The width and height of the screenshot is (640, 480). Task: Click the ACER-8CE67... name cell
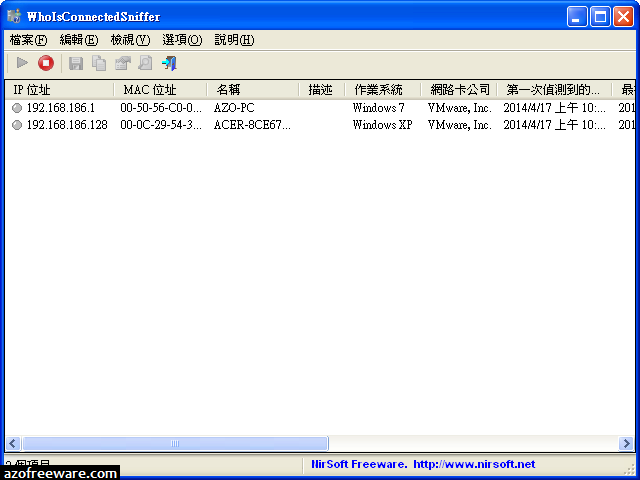[x=252, y=125]
